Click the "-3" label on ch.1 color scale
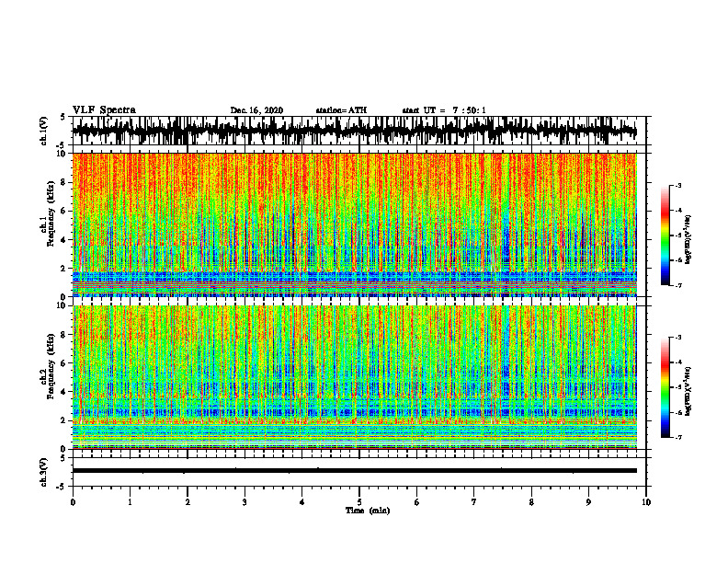Screen dimensions: 728x563 678,186
